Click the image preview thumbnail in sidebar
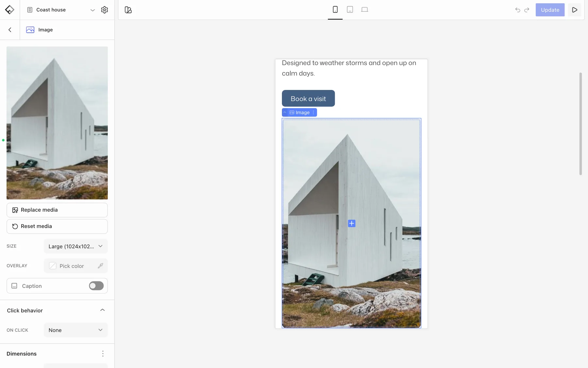 click(57, 123)
